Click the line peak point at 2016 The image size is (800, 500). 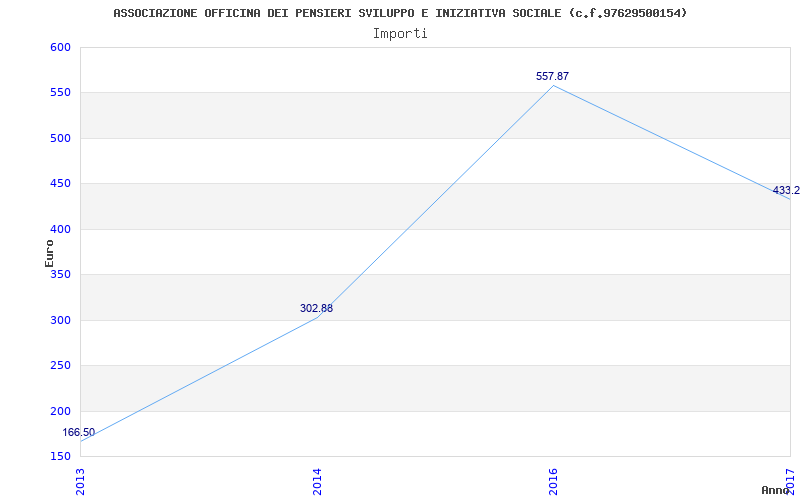(554, 85)
